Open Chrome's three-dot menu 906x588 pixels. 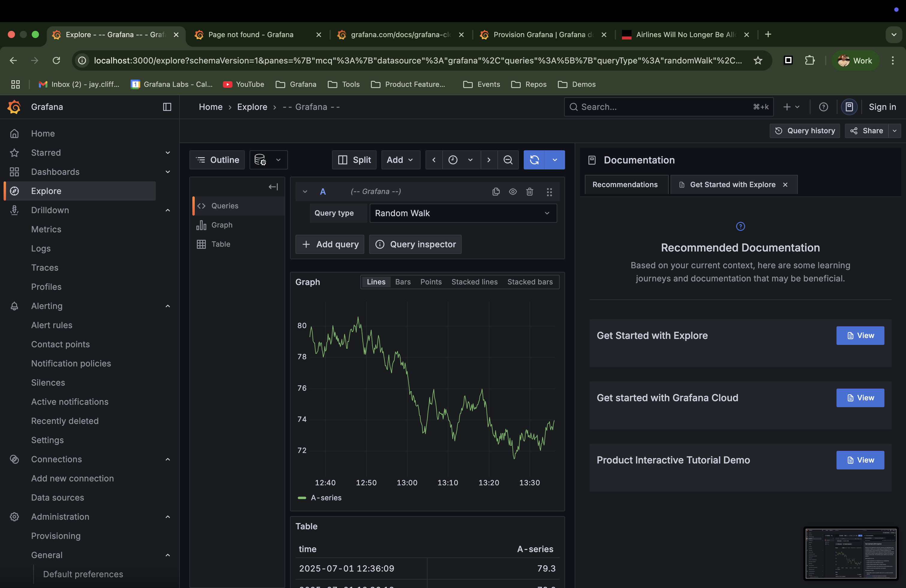pos(893,60)
